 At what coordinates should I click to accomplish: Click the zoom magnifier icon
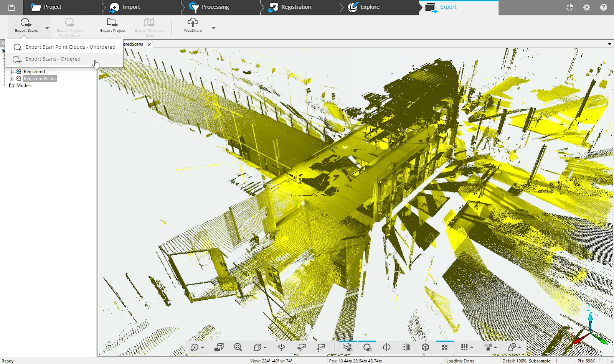click(238, 347)
